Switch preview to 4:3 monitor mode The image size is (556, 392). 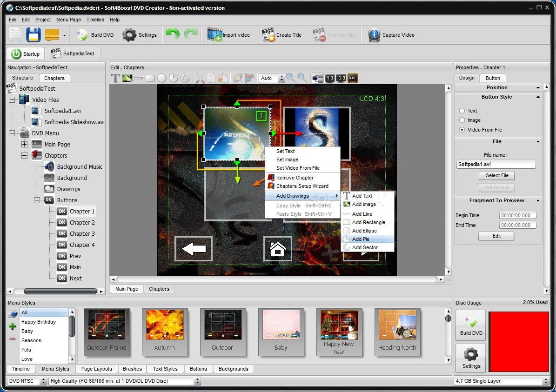pos(330,78)
